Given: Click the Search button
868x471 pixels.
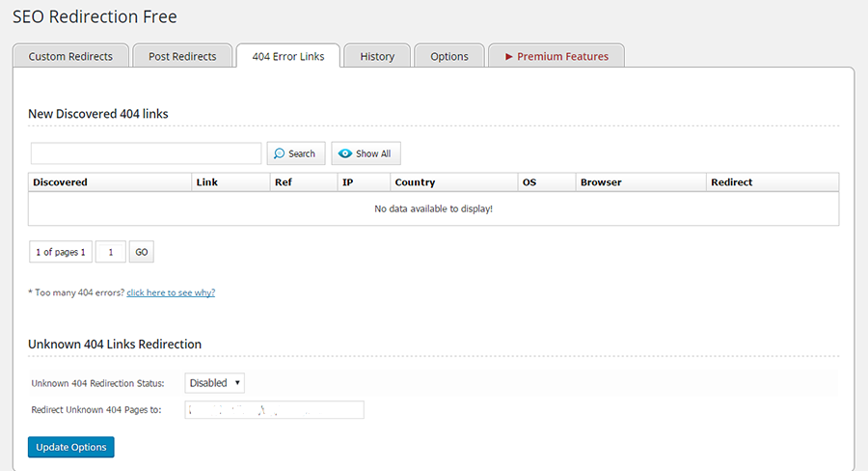Looking at the screenshot, I should click(x=296, y=153).
